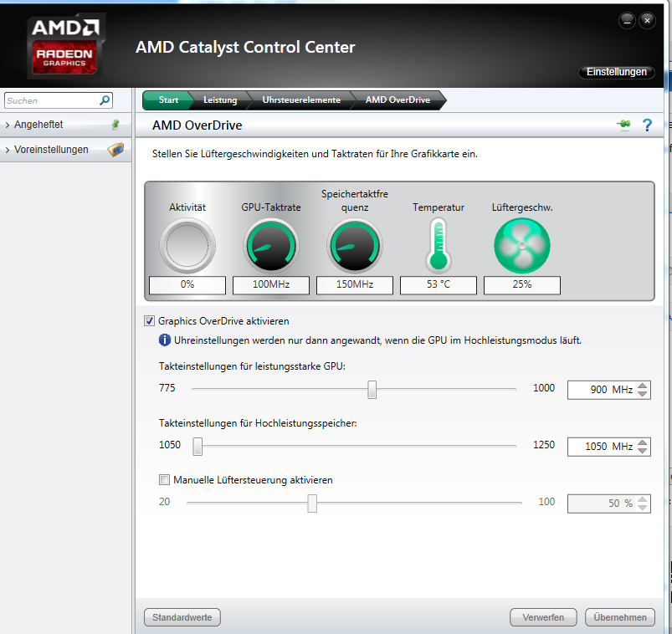
Task: Go to Uhrsteuerelemente breadcrumb
Action: click(x=301, y=100)
